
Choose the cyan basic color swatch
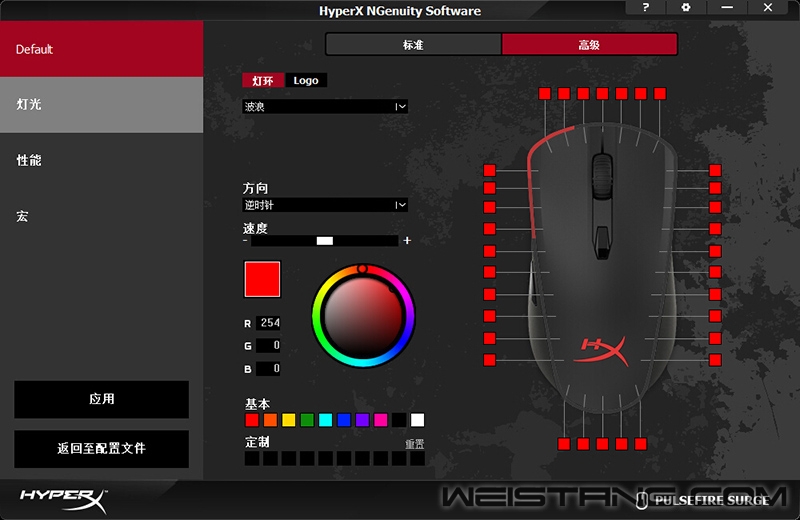coord(326,420)
